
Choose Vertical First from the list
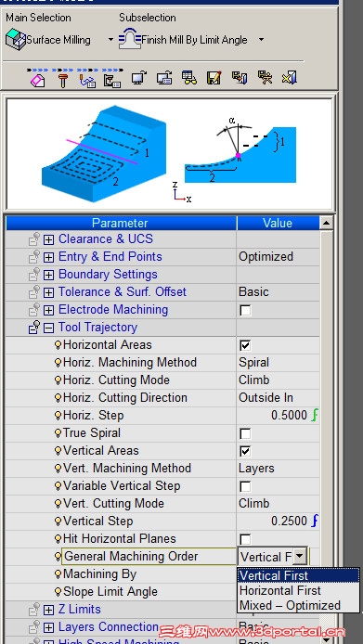click(298, 576)
